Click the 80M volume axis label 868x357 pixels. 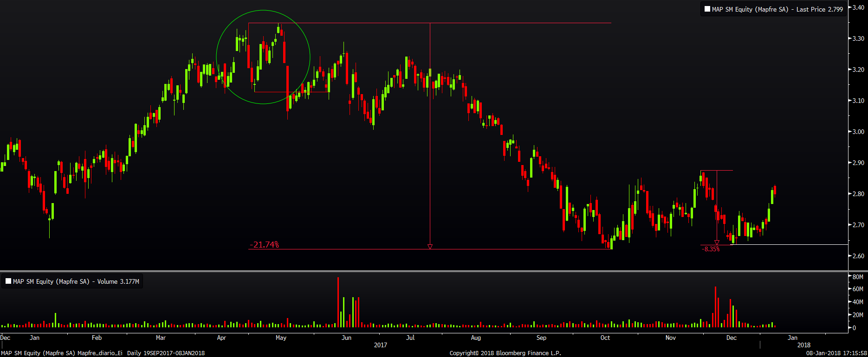858,277
